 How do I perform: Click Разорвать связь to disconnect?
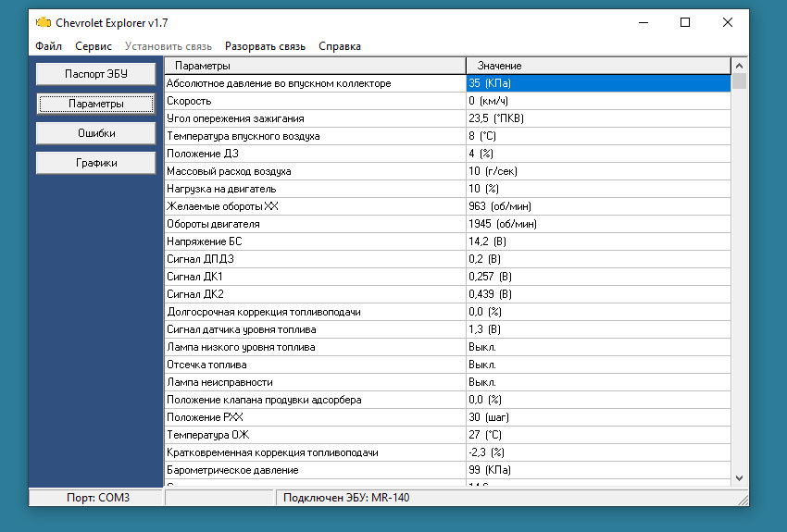pos(265,46)
